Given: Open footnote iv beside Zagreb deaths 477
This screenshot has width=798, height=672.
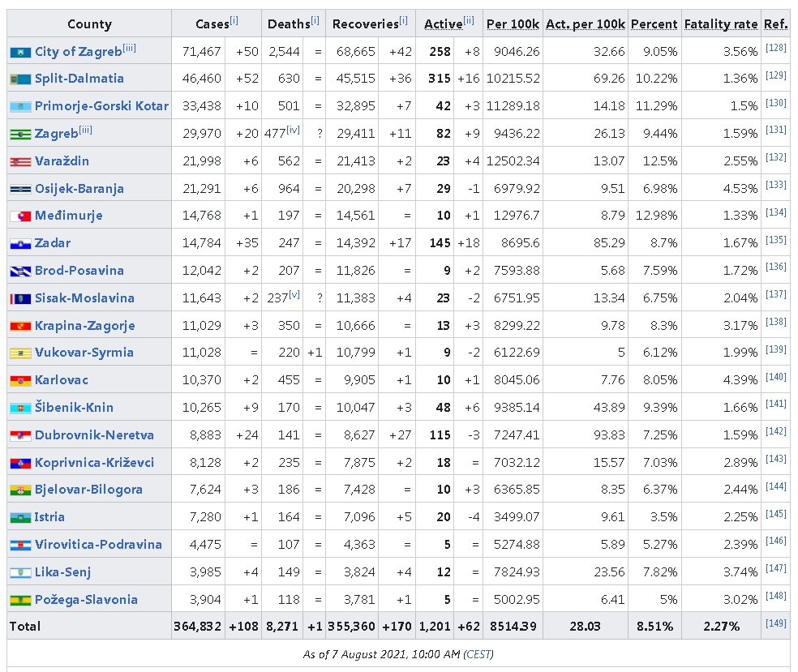Looking at the screenshot, I should coord(293,131).
